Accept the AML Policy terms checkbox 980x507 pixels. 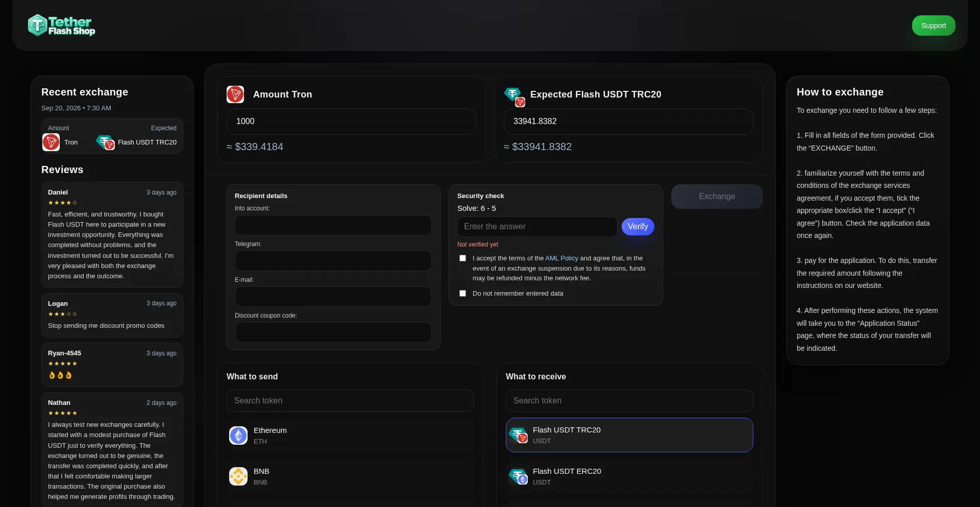pyautogui.click(x=462, y=258)
